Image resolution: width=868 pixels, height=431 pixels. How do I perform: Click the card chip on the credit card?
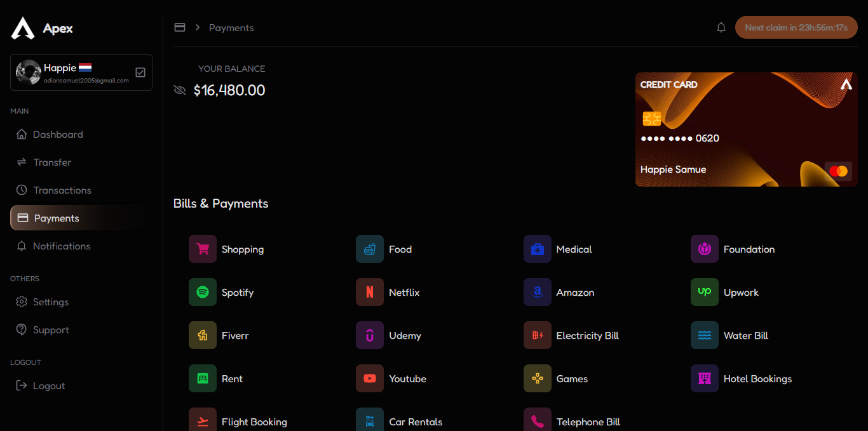652,119
